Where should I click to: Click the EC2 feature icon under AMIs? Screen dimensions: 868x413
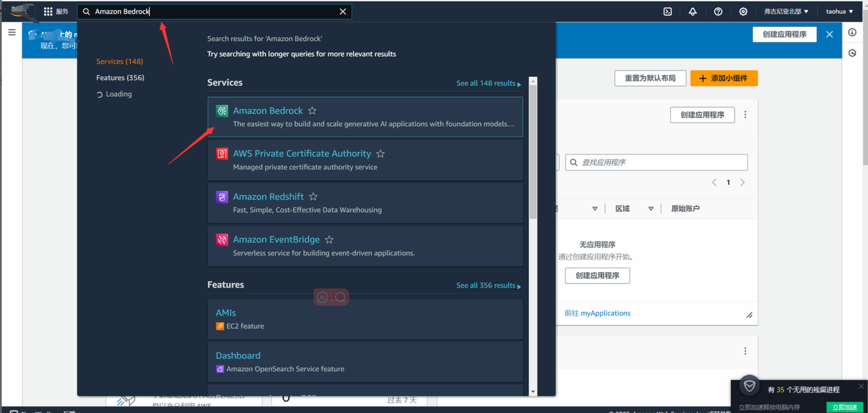tap(220, 326)
